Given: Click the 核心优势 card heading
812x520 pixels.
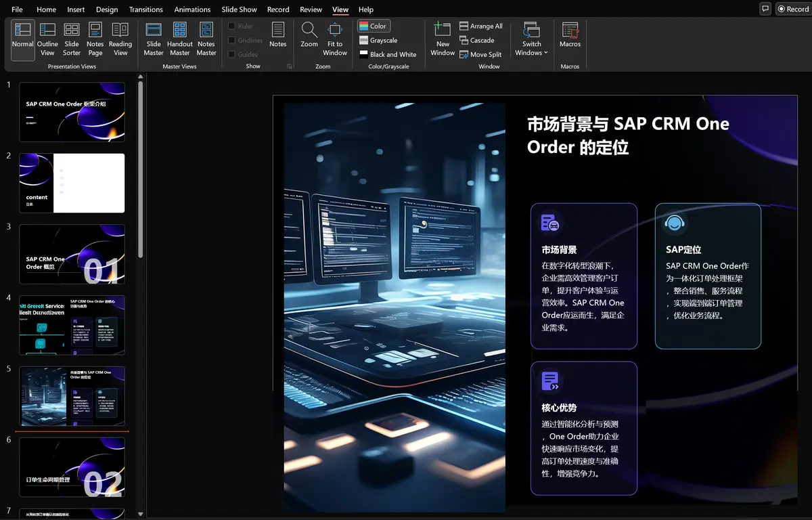Looking at the screenshot, I should [x=559, y=408].
